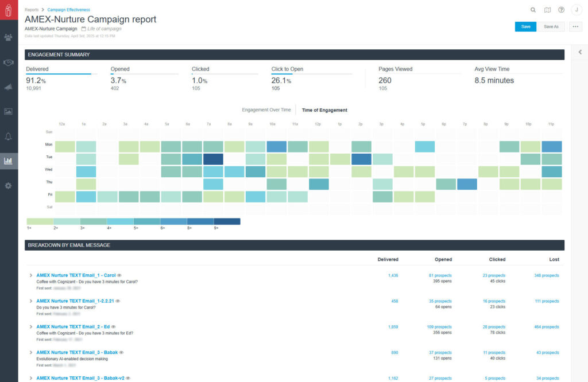
Task: Open the handshake icon in the sidebar
Action: (x=8, y=62)
